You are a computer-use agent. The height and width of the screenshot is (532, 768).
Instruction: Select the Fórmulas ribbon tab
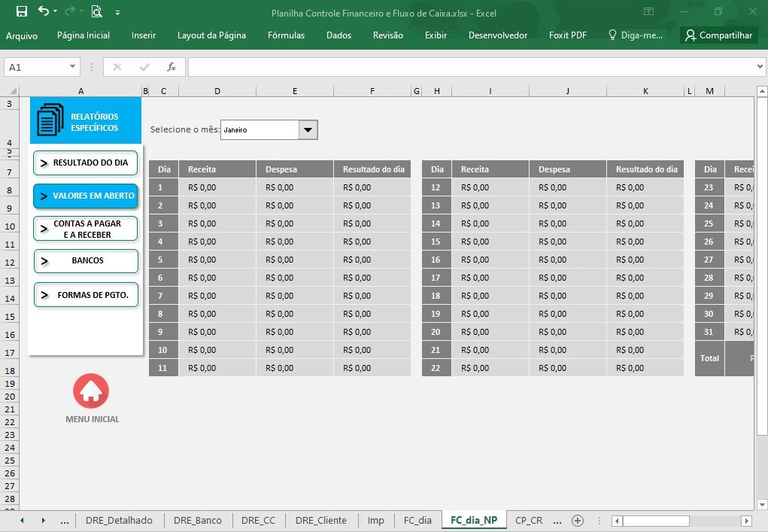click(x=286, y=35)
